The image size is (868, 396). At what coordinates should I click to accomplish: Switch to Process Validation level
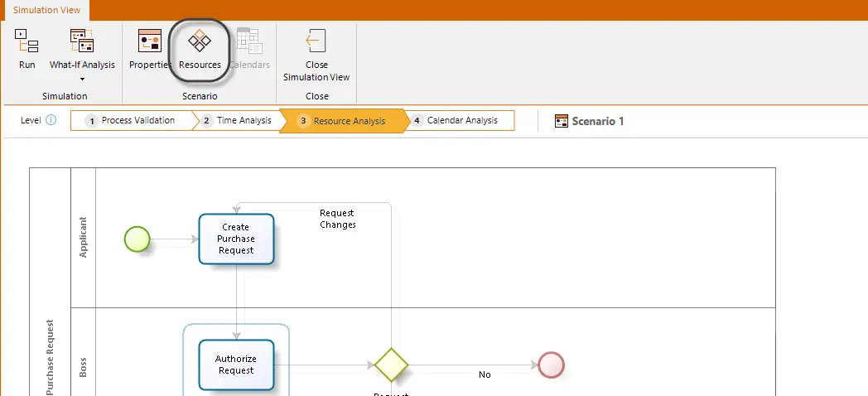(132, 120)
